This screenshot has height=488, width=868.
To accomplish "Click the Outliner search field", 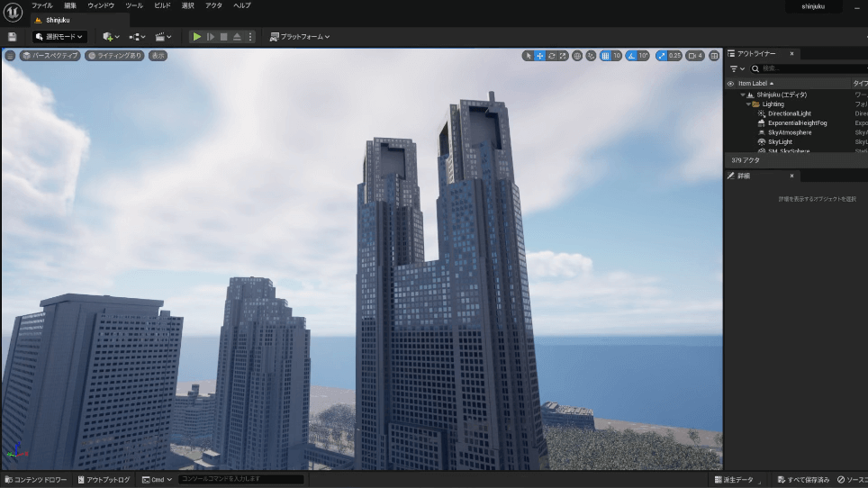I will 809,68.
